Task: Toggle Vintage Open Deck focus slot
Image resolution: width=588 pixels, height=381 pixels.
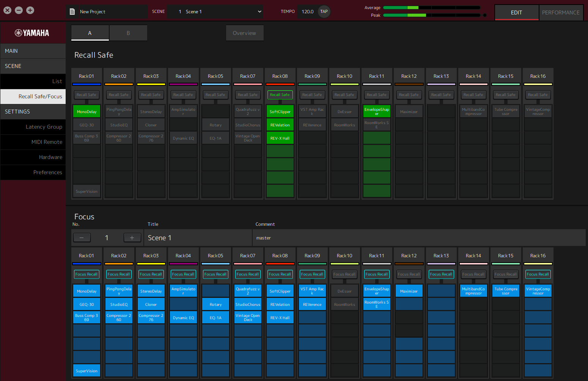Action: [x=248, y=318]
